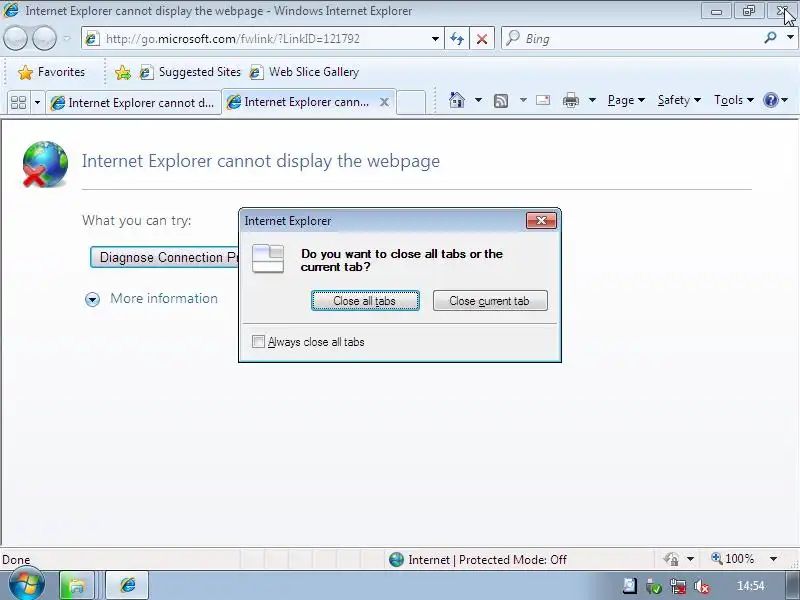Click the Back navigation button
Viewport: 800px width, 600px height.
point(15,38)
